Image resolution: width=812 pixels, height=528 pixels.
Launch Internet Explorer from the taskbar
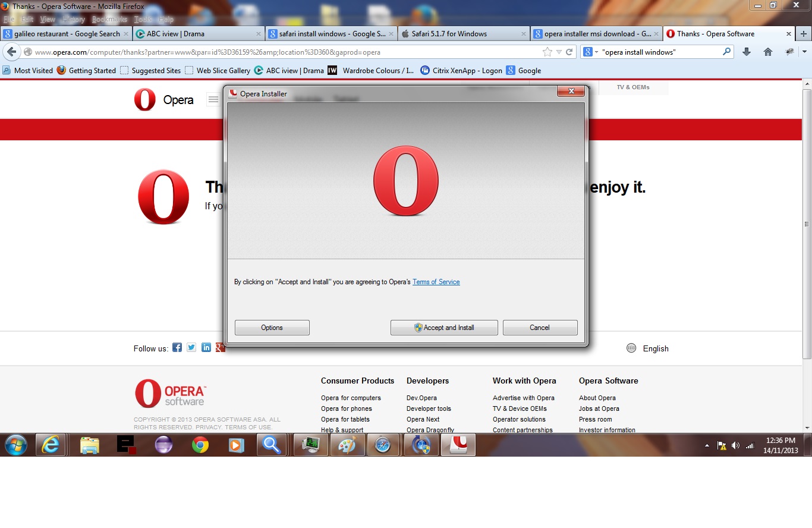pyautogui.click(x=51, y=445)
